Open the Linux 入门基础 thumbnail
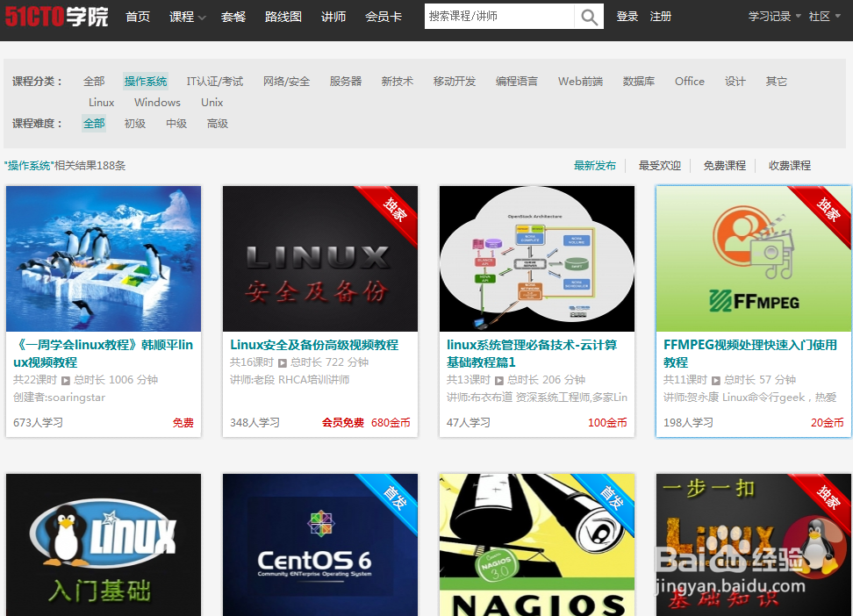The image size is (853, 616). pyautogui.click(x=104, y=545)
